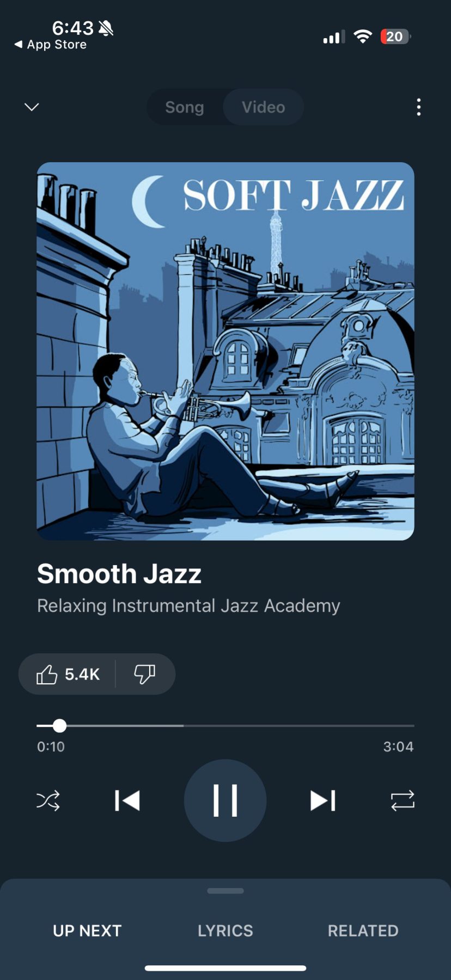This screenshot has height=980, width=451.
Task: Toggle repeat mode
Action: click(403, 801)
